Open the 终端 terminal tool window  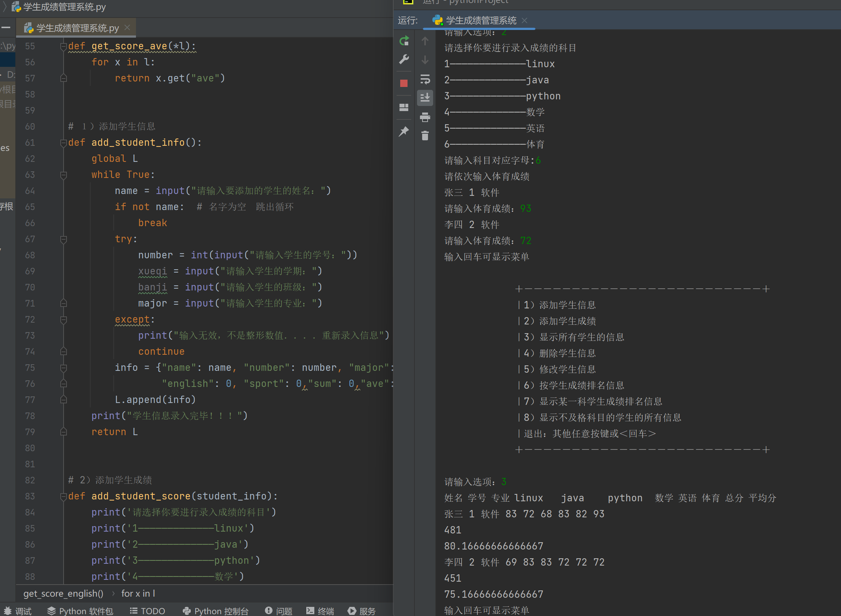tap(321, 611)
